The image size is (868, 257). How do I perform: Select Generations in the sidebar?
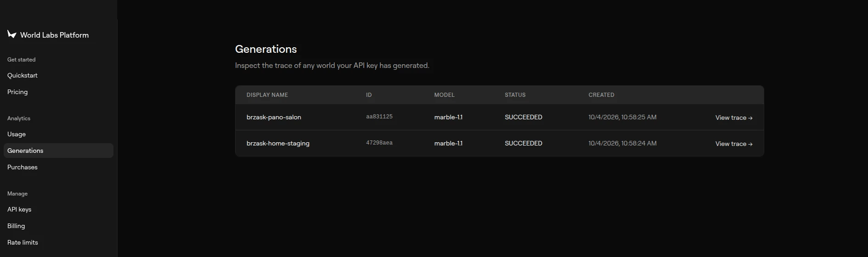pos(58,151)
